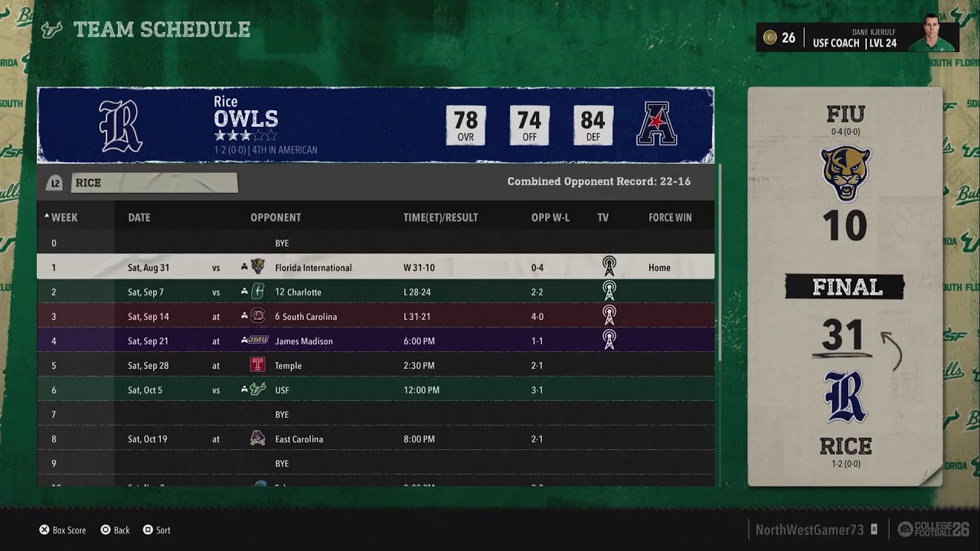Click TV broadcast icon for South Carolina game

(609, 315)
